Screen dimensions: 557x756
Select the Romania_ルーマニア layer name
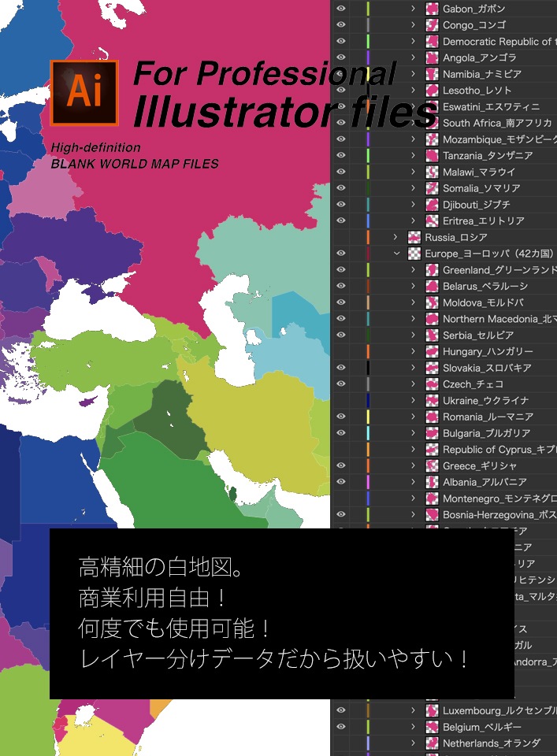click(x=488, y=417)
